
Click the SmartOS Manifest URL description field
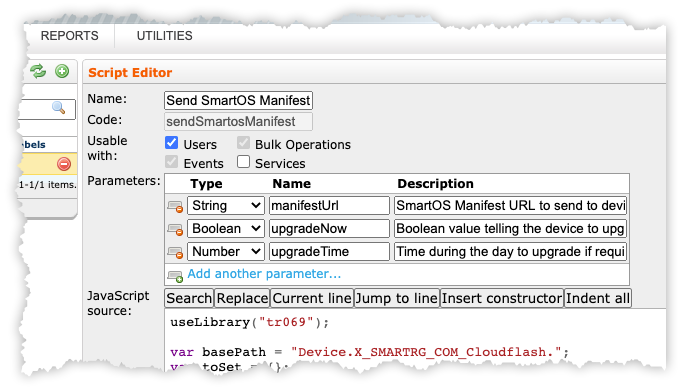point(511,205)
